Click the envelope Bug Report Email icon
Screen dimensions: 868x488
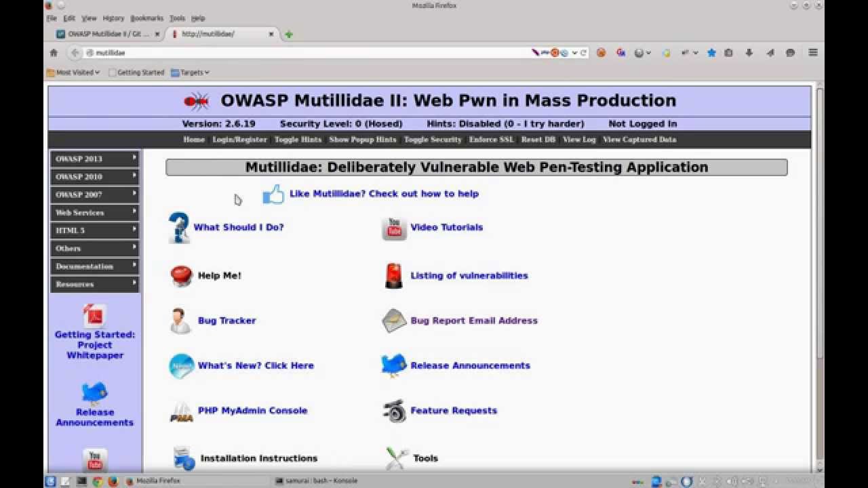pos(394,321)
